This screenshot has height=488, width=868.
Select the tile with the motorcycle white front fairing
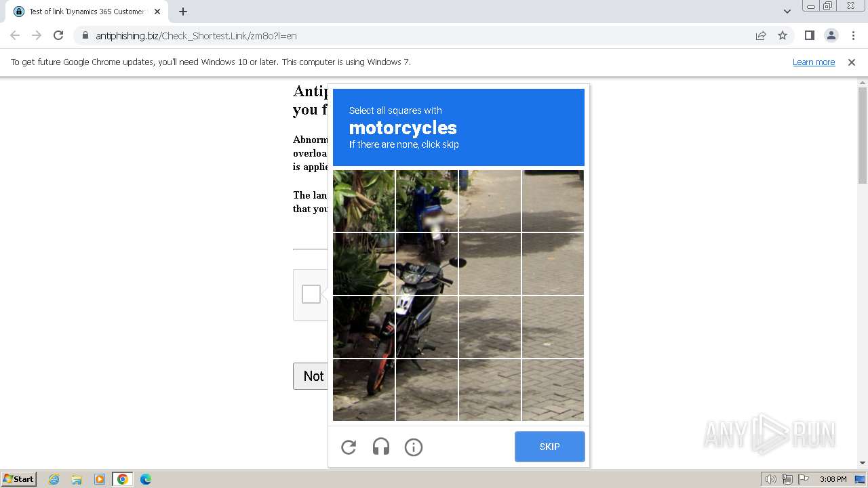tap(427, 327)
